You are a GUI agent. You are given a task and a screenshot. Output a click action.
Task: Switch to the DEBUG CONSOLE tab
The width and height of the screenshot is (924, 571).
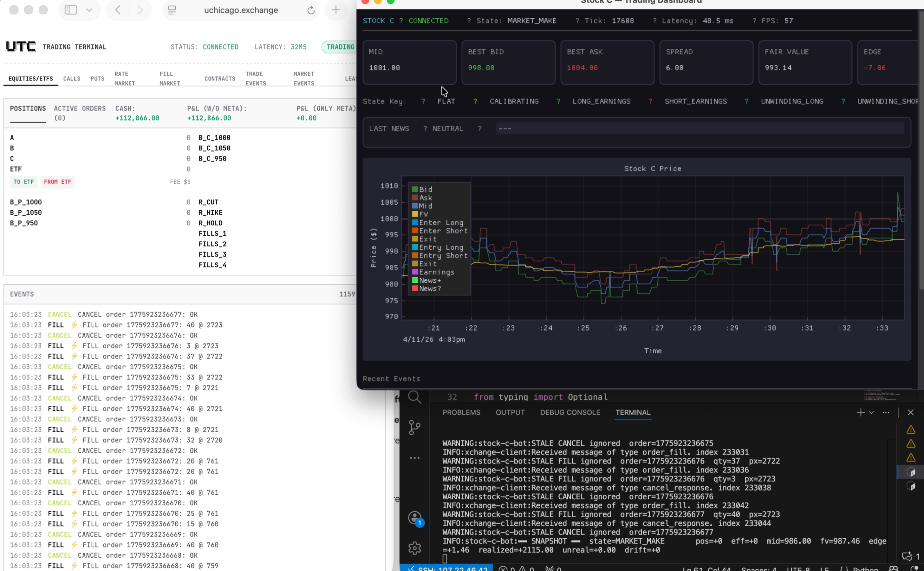coord(570,412)
